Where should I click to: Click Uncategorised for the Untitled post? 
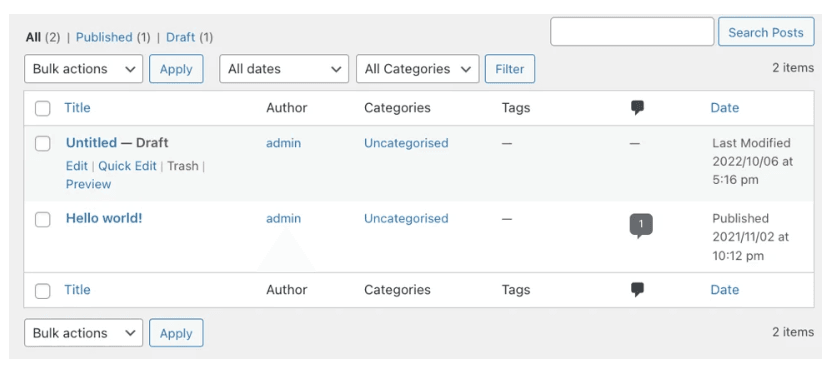point(406,143)
